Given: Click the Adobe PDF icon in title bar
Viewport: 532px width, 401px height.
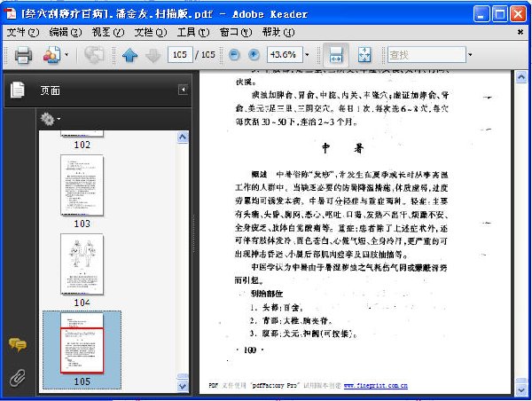Looking at the screenshot, I should tap(10, 14).
